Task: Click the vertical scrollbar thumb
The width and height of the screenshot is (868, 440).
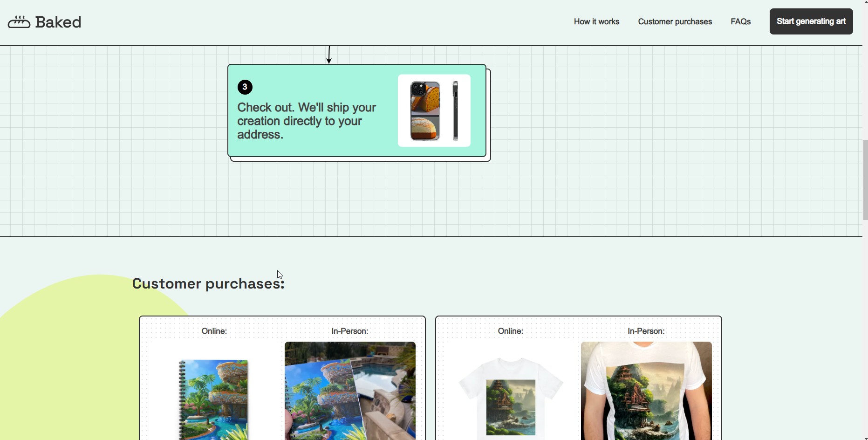Action: (865, 179)
